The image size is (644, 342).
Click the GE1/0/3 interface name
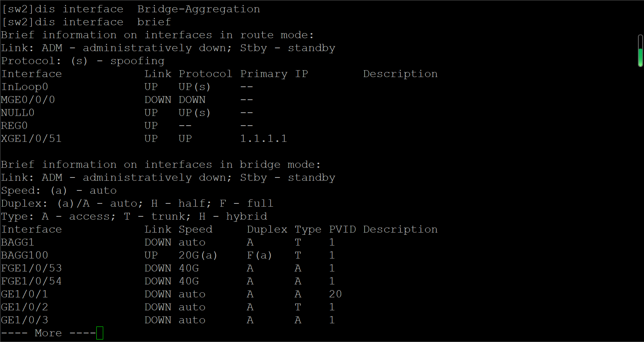(x=24, y=320)
